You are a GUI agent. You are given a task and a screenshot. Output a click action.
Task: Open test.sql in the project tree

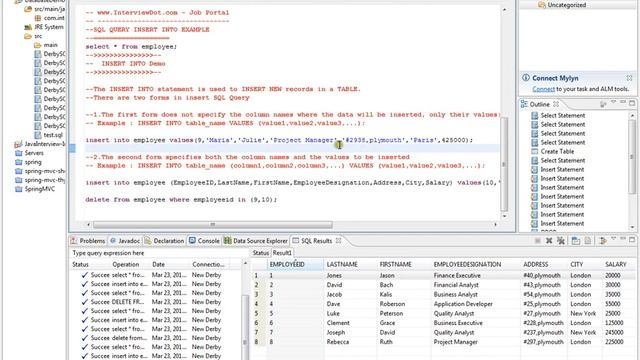pos(53,135)
